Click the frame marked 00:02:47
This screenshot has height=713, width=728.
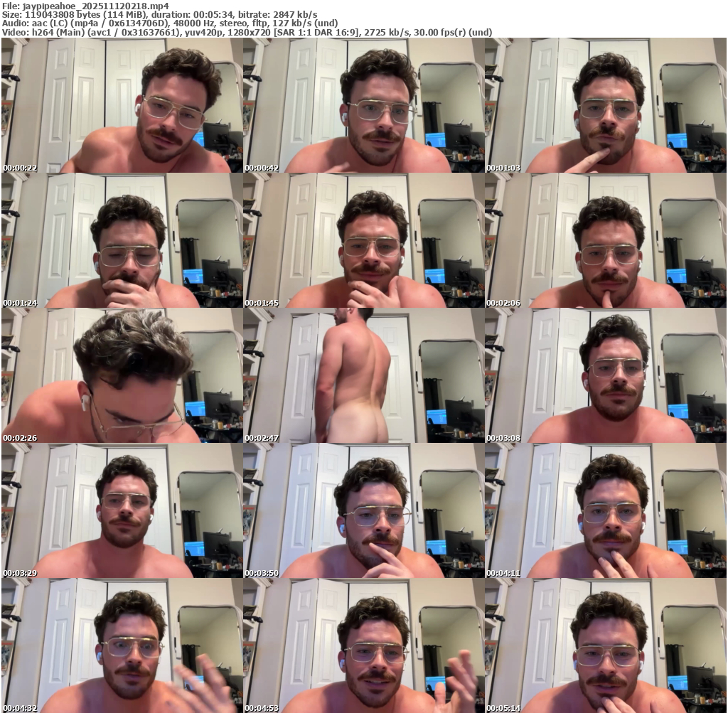[363, 375]
